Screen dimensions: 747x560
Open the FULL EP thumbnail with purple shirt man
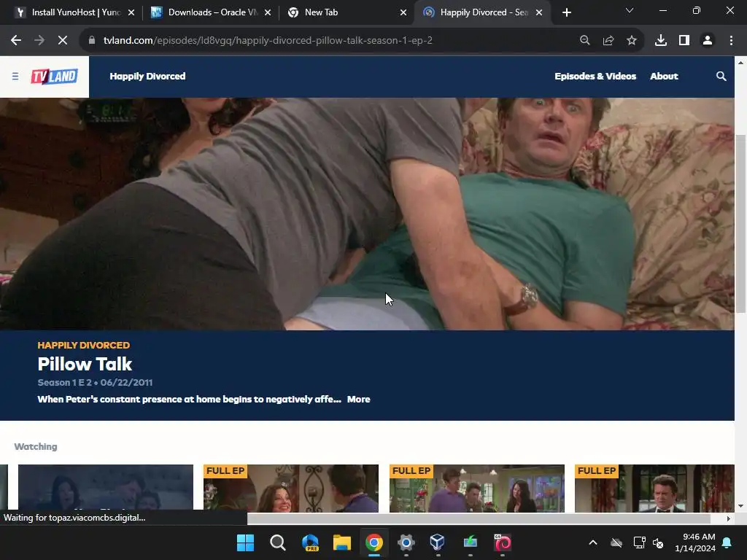[477, 489]
